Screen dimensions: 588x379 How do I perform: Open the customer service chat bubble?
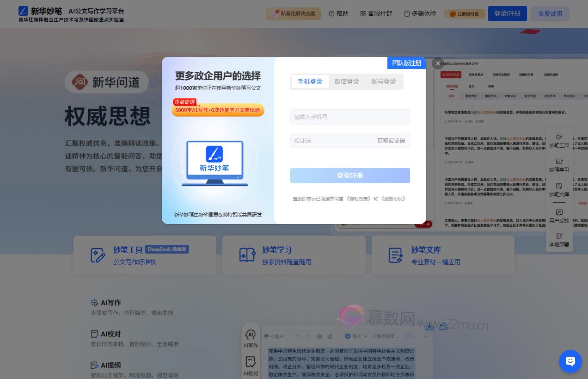point(570,361)
